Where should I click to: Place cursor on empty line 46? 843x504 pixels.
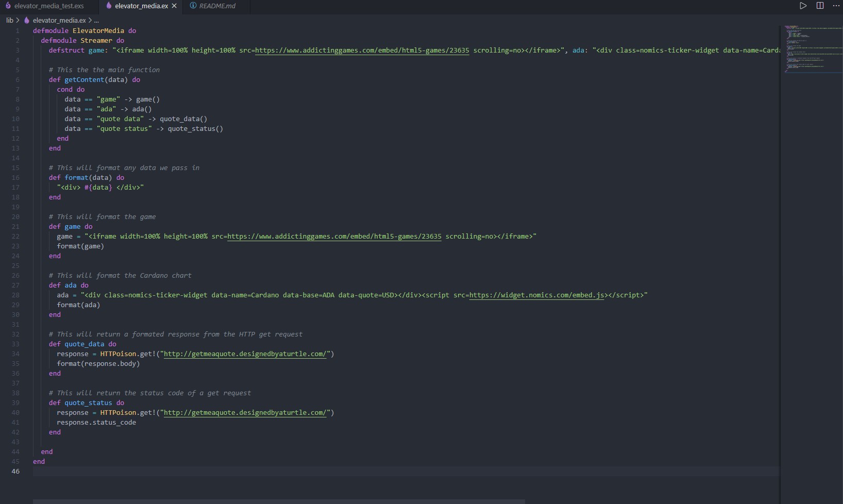pyautogui.click(x=406, y=472)
